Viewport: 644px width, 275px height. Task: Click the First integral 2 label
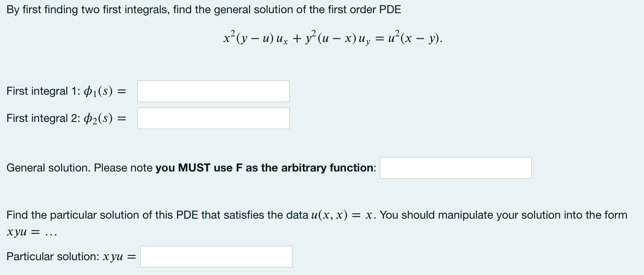point(66,118)
